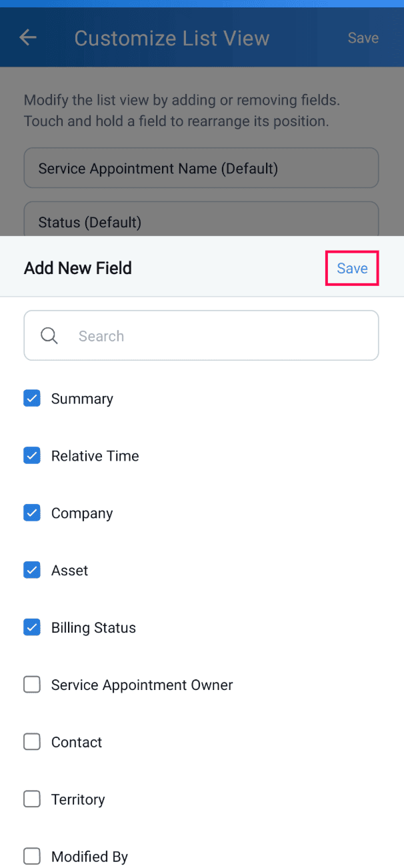Uncheck the Billing Status checkbox

coord(32,627)
